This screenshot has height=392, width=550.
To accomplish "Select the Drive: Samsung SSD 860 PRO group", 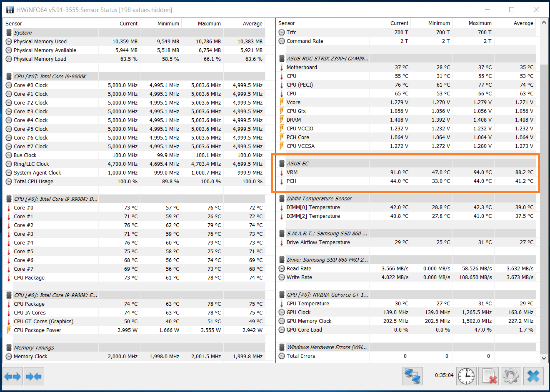I will 406,260.
